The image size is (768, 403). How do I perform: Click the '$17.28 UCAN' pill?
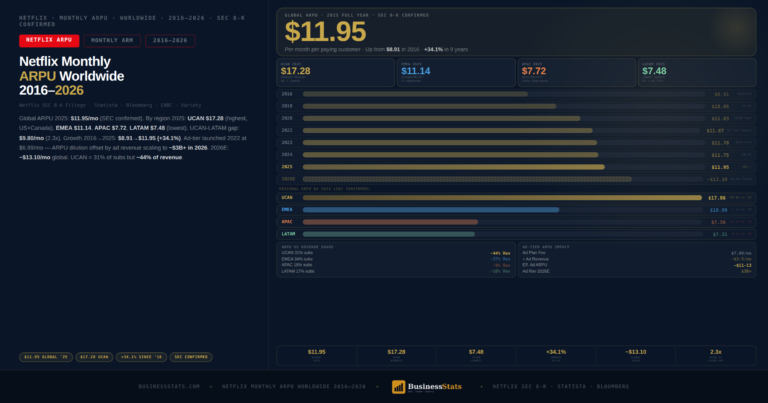click(x=94, y=357)
